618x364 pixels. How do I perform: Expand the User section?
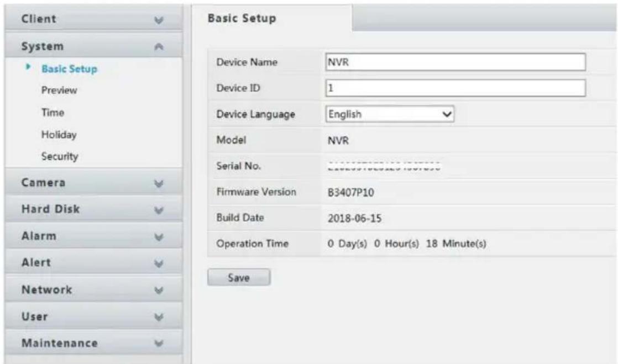93,316
